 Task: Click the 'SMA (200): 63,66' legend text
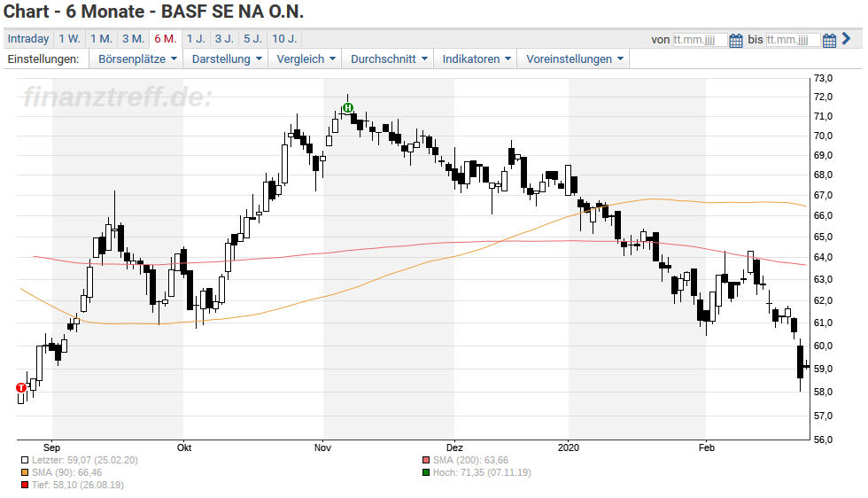pos(470,460)
